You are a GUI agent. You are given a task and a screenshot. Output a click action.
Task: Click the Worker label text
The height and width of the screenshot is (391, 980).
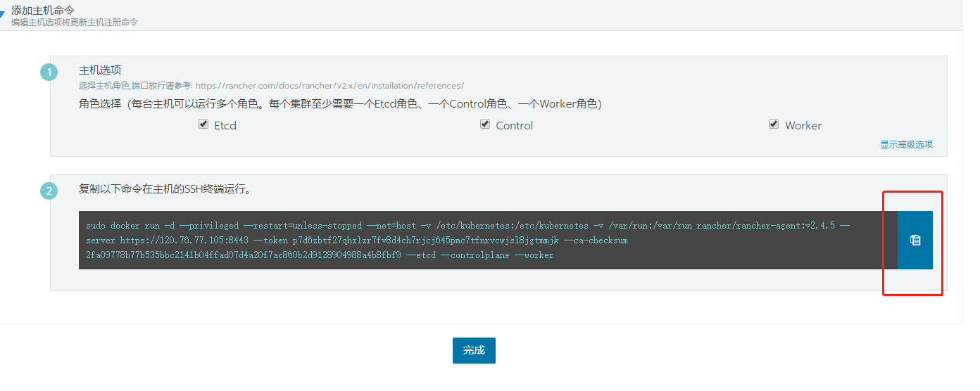pos(803,126)
